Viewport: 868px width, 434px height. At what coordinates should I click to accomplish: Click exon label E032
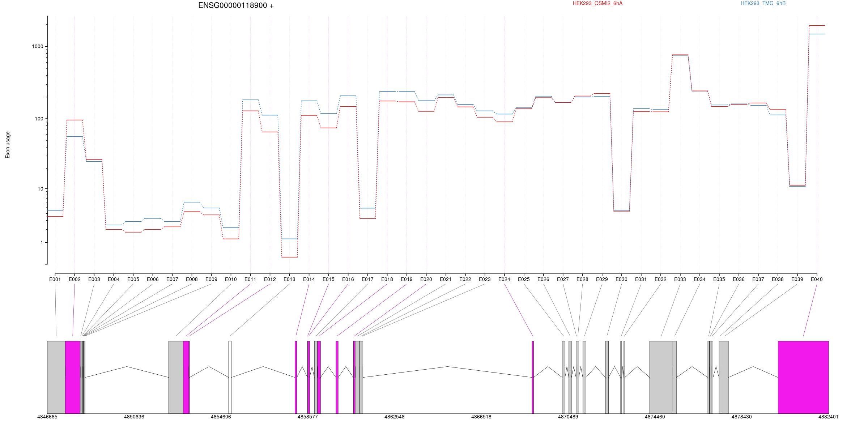coord(660,279)
